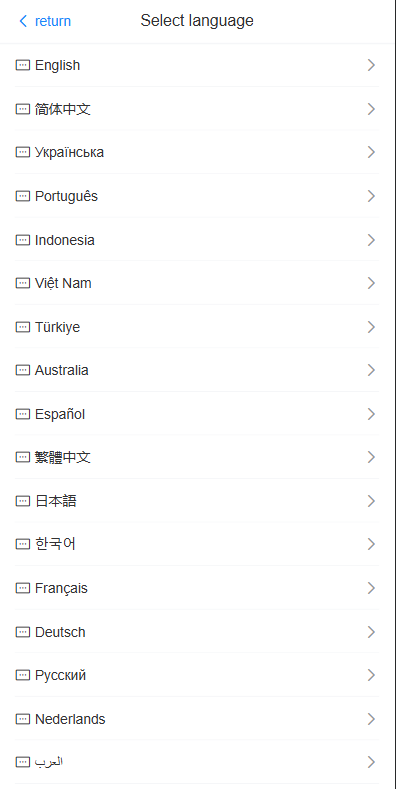Select 简体中文 language
The height and width of the screenshot is (789, 396).
tap(197, 109)
